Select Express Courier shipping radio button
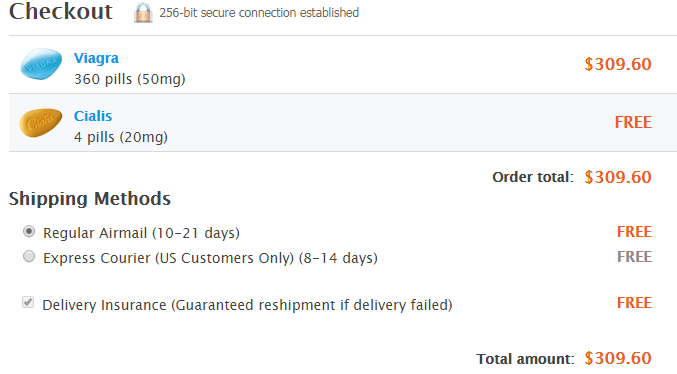The height and width of the screenshot is (374, 677). click(29, 257)
